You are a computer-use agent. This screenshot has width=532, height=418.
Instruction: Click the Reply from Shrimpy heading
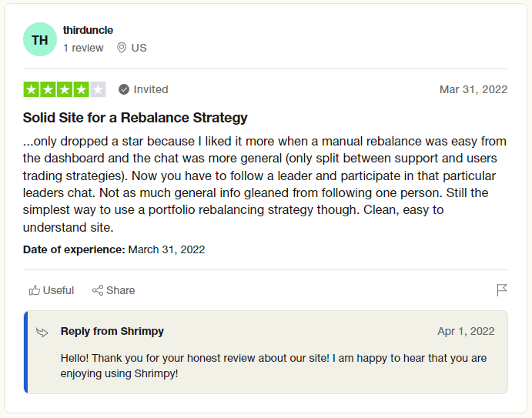[x=112, y=331]
